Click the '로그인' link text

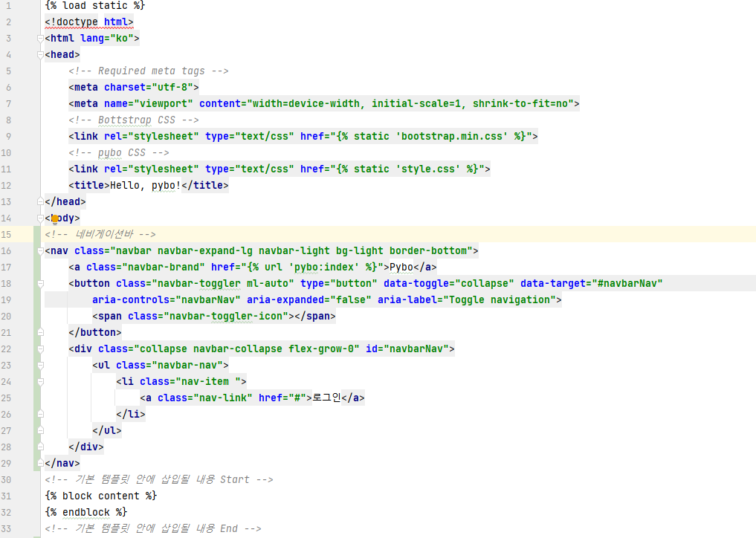point(327,398)
